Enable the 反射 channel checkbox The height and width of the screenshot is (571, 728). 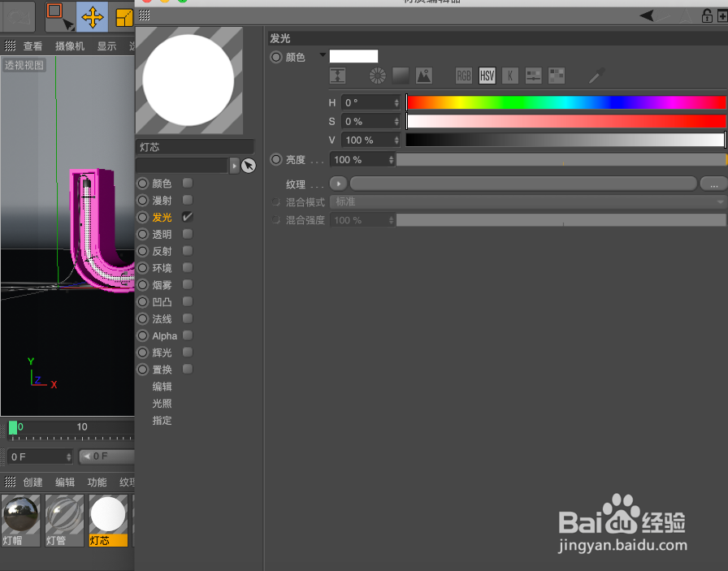(188, 251)
